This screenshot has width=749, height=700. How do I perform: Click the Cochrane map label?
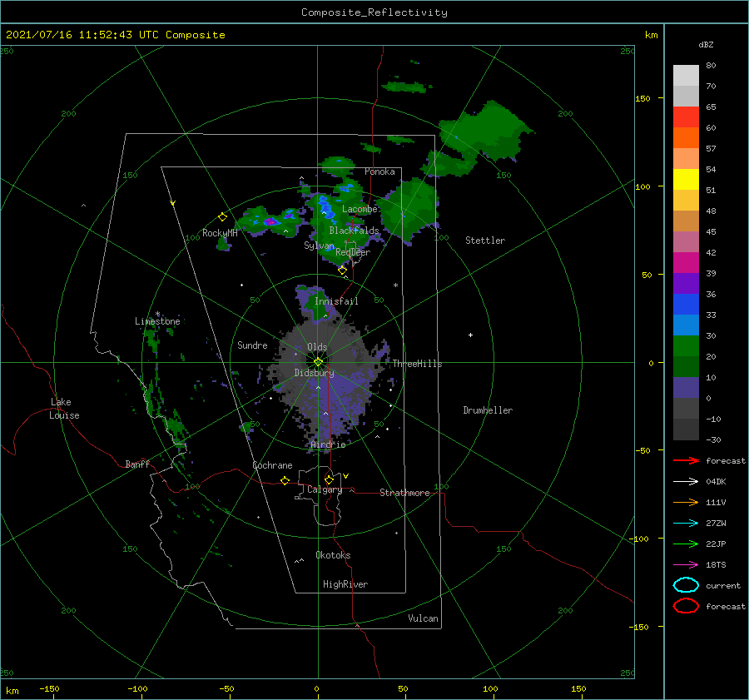[x=272, y=465]
